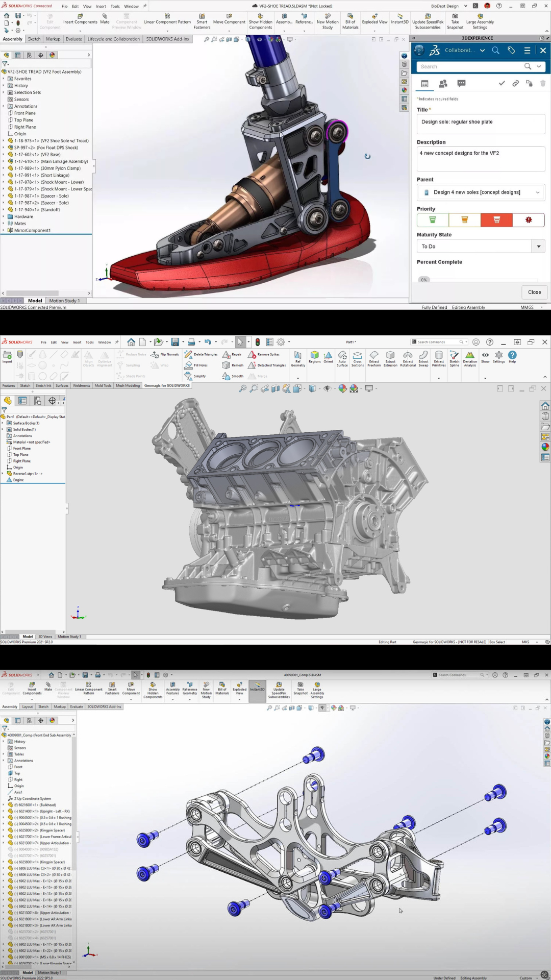Click Remesh in Geomagic ribbon
Viewport: 551px width, 980px height.
tap(233, 365)
